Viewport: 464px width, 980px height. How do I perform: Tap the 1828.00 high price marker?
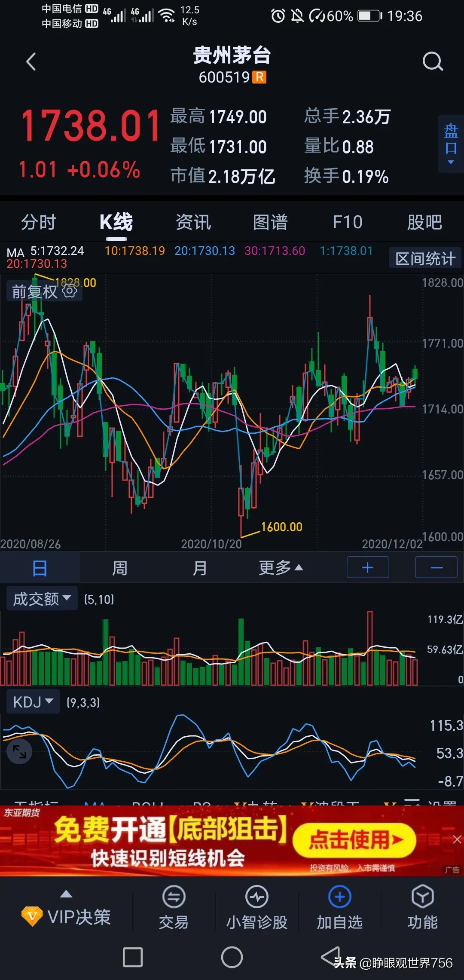[x=76, y=282]
